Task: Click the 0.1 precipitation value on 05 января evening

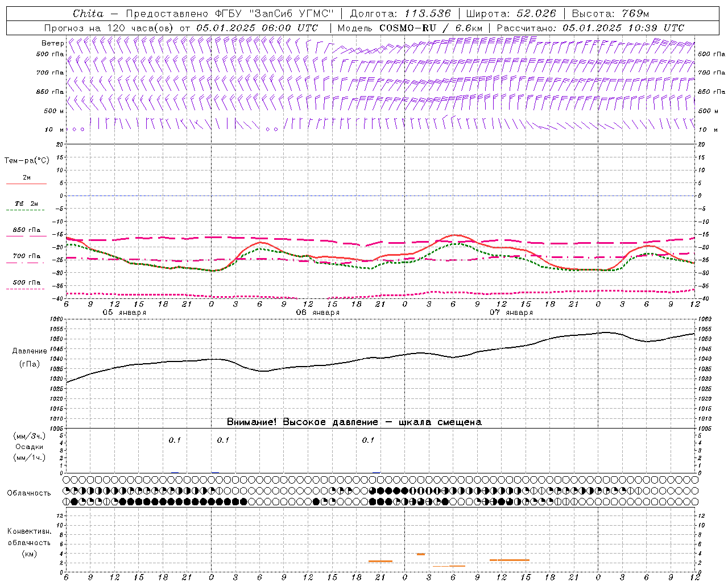Action: [175, 440]
